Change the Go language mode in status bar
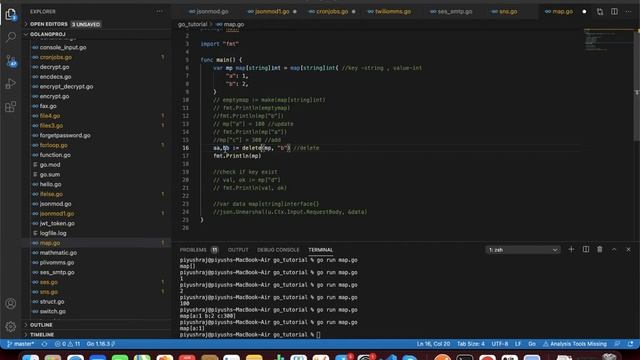The width and height of the screenshot is (640, 360). pos(532,344)
